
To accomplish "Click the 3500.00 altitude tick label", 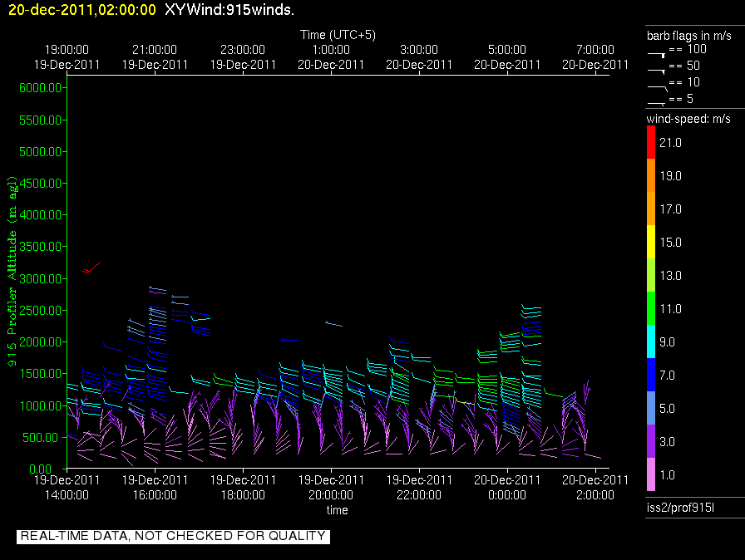I will click(x=40, y=247).
